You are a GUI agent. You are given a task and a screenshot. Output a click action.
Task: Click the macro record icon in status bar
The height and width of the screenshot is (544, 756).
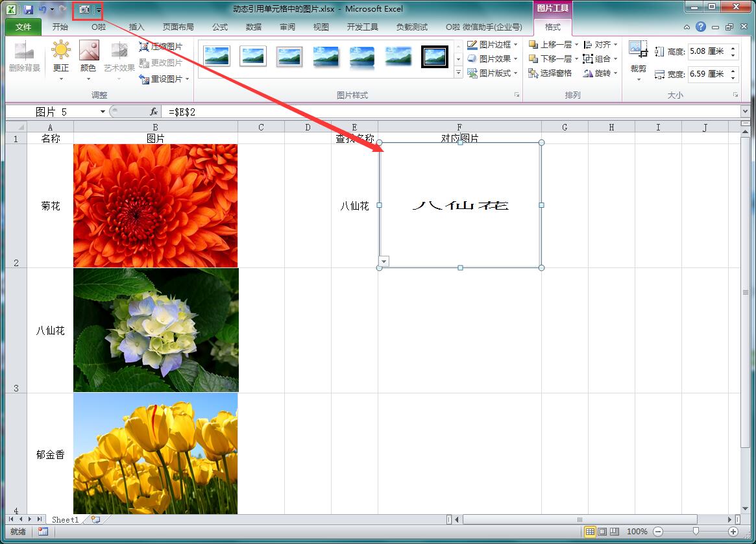point(43,532)
